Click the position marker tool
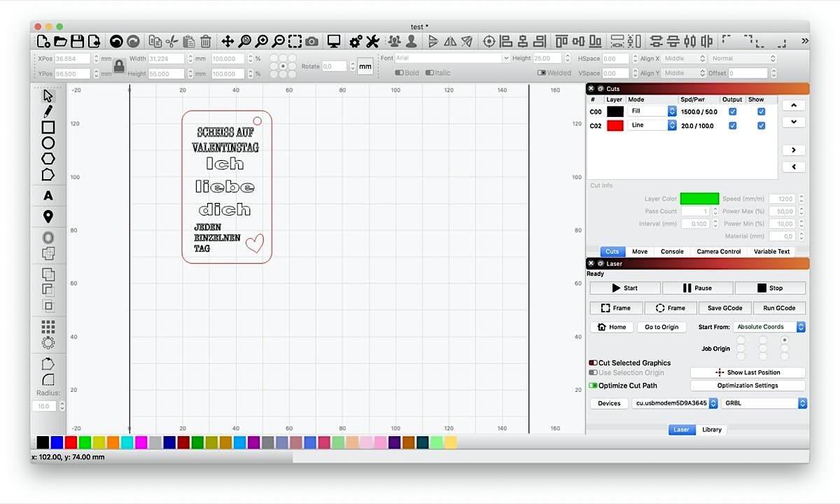 click(x=48, y=216)
